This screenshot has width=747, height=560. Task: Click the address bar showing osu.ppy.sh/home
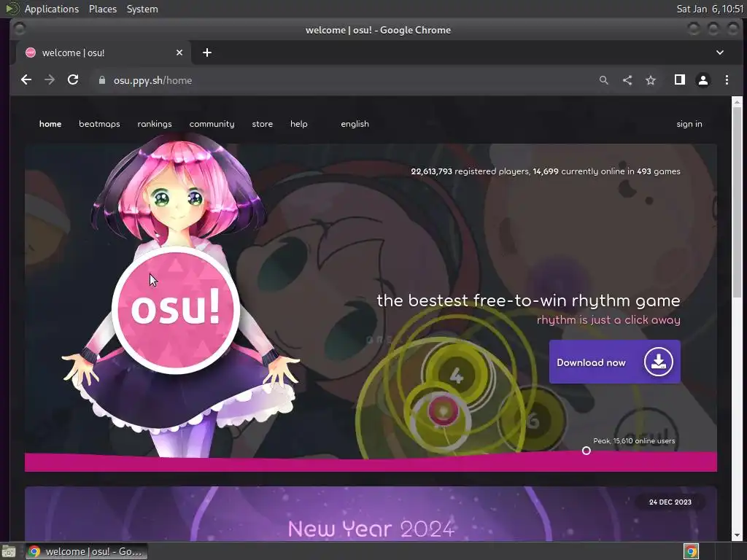point(343,80)
